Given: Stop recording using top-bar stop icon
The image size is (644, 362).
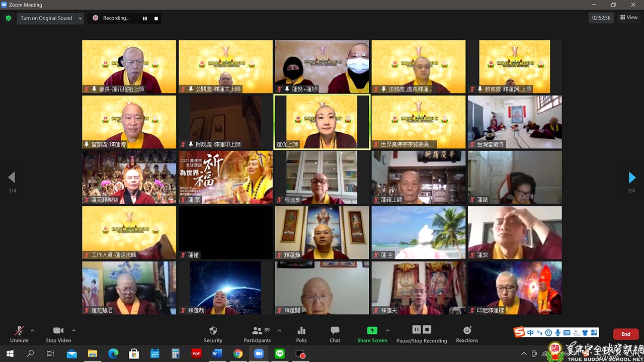Looking at the screenshot, I should [156, 19].
